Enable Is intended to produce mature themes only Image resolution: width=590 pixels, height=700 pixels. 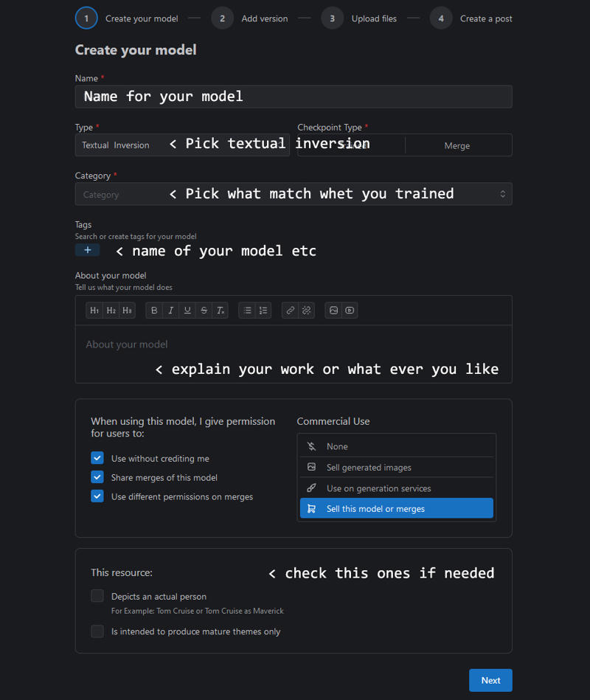(97, 631)
